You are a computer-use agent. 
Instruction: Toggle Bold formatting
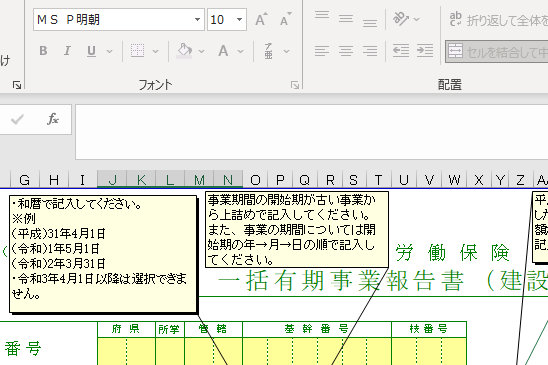coord(43,51)
